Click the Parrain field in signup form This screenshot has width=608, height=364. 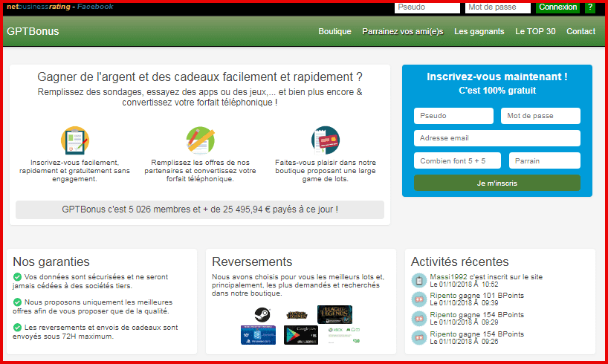[544, 160]
